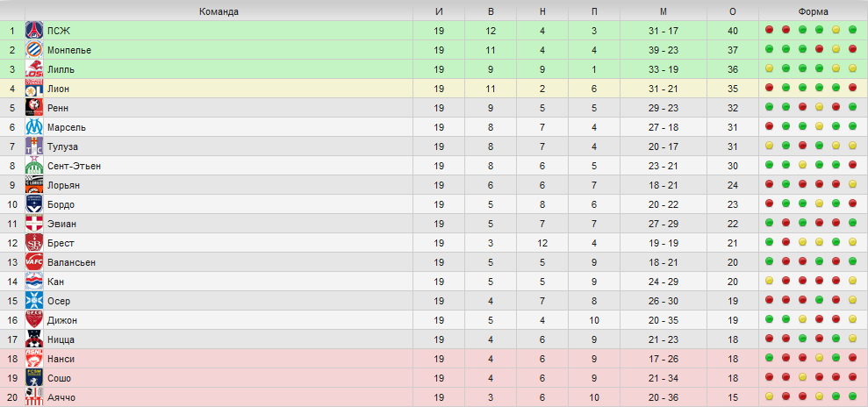
Task: Click Лилль's first yellow form dot
Action: pyautogui.click(x=769, y=68)
